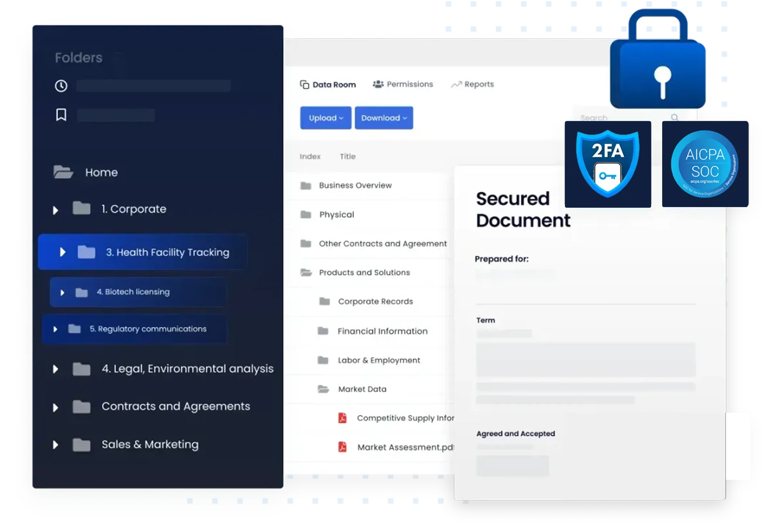Expand the Sales & Marketing folder arrow

(x=56, y=445)
